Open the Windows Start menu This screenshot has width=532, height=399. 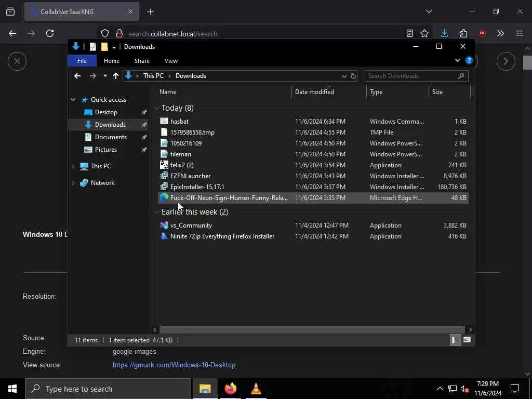coord(12,389)
